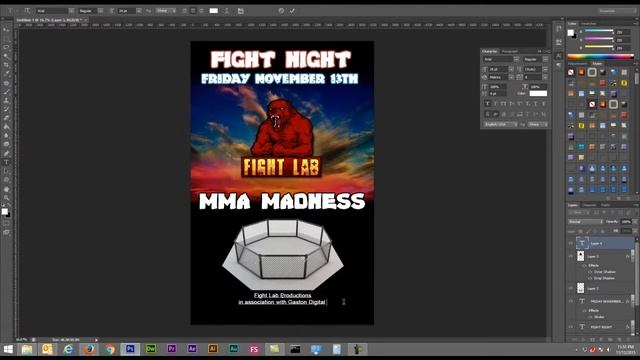Switch to the Paragraph tab
Screen dimensions: 640x360
(509, 51)
